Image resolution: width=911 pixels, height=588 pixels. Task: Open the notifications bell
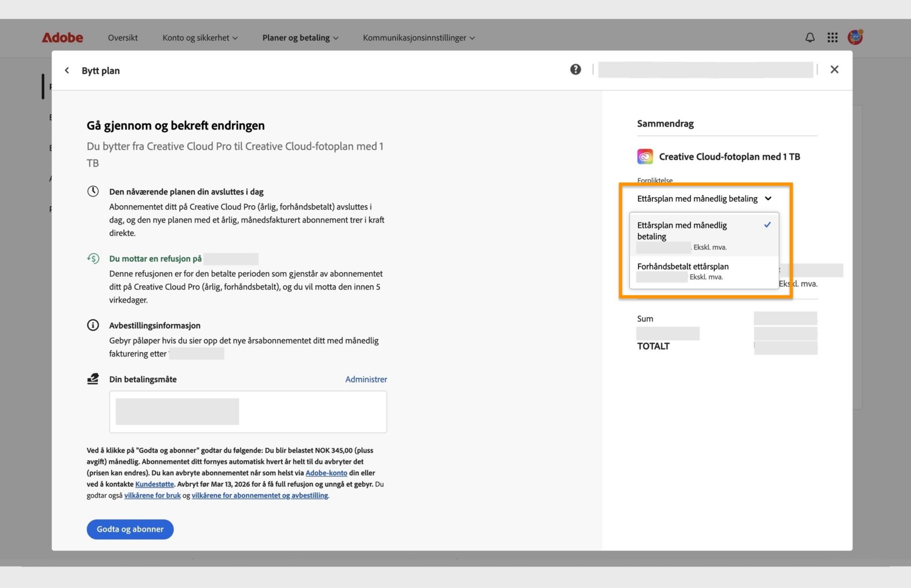810,37
